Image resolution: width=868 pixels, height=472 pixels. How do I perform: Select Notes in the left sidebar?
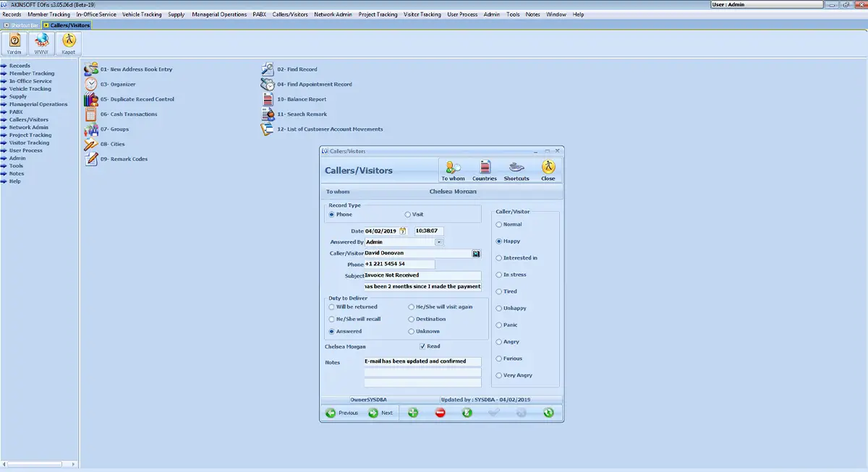(x=16, y=173)
